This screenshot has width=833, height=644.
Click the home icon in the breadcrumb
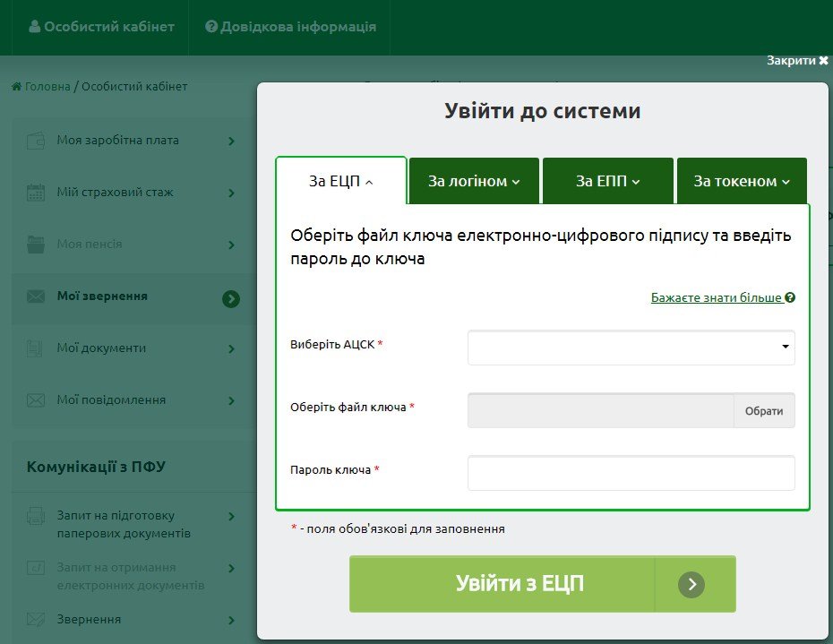[16, 87]
